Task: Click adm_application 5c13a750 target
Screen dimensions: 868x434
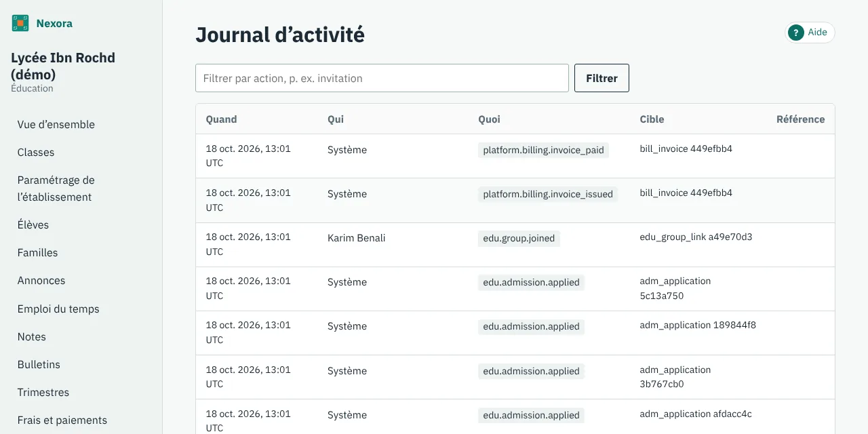Action: tap(675, 288)
